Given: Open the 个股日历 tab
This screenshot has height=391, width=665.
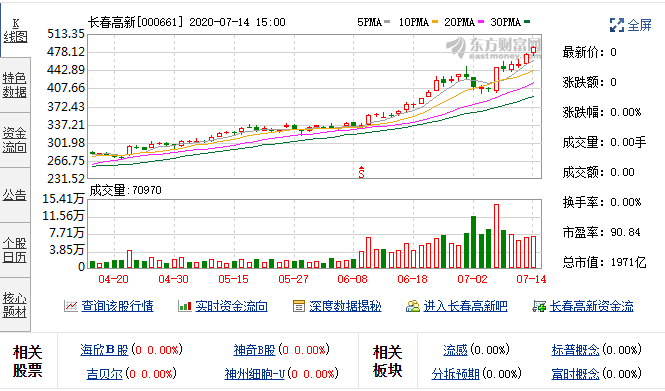Looking at the screenshot, I should coord(15,250).
